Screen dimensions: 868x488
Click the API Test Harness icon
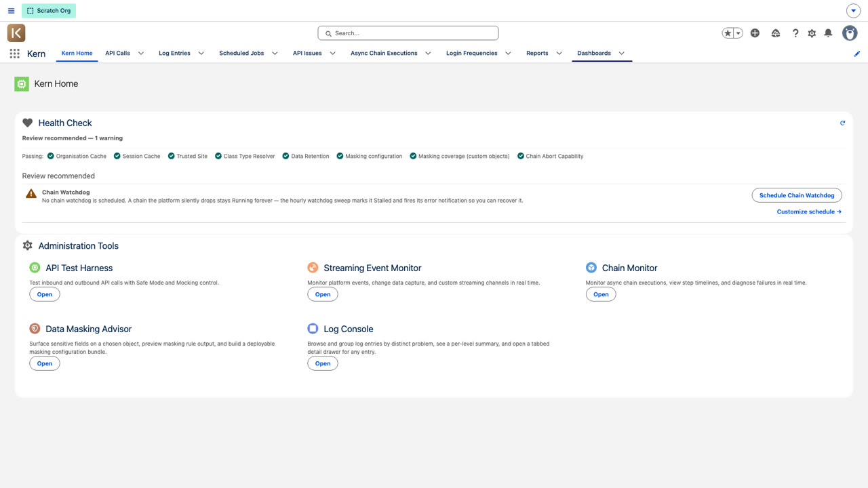coord(35,268)
